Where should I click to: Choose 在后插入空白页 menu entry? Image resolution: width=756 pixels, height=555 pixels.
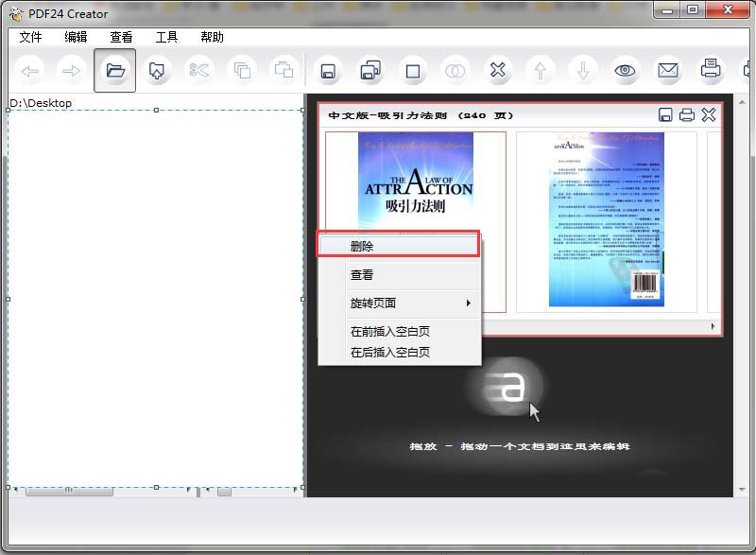coord(390,353)
